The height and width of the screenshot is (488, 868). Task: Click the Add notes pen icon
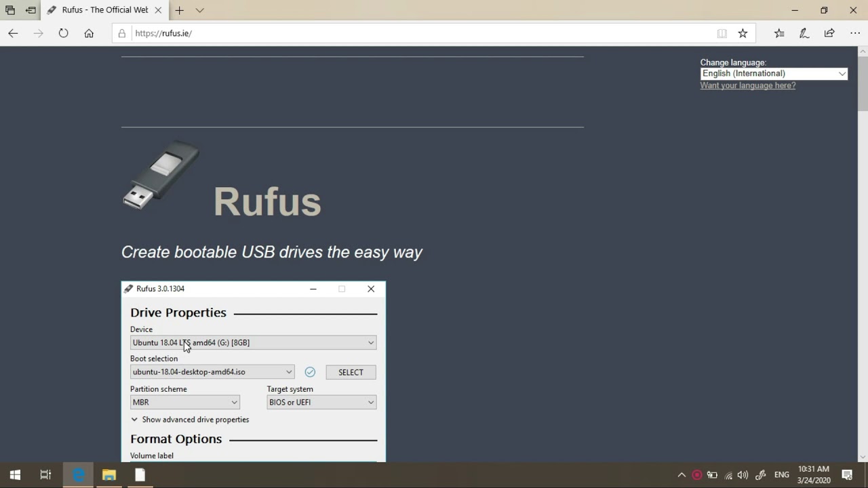804,33
